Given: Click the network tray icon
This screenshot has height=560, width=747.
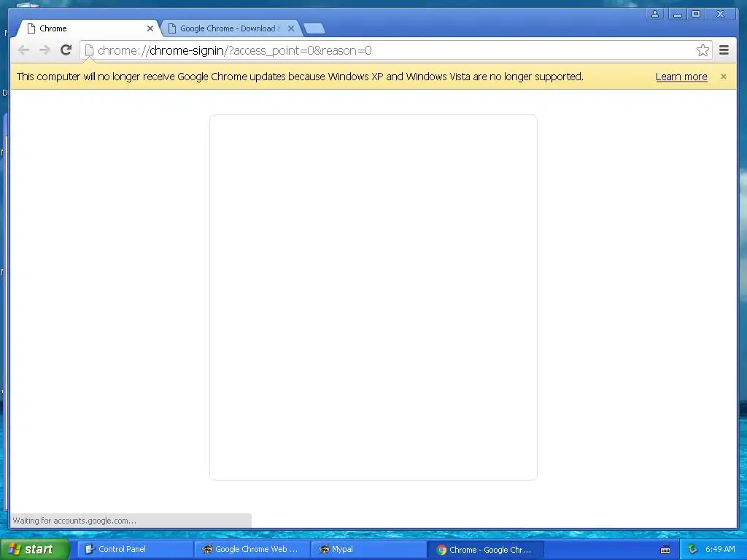Looking at the screenshot, I should 692,549.
